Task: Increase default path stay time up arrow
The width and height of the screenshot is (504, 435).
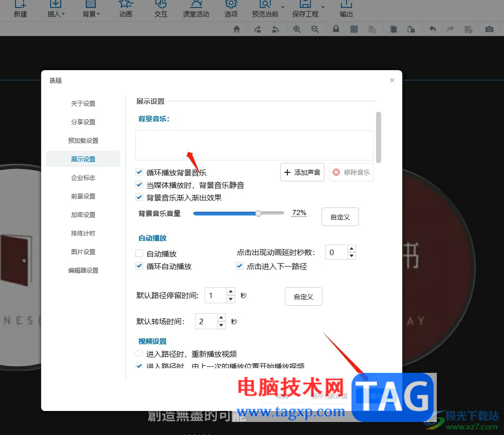Action: [231, 292]
